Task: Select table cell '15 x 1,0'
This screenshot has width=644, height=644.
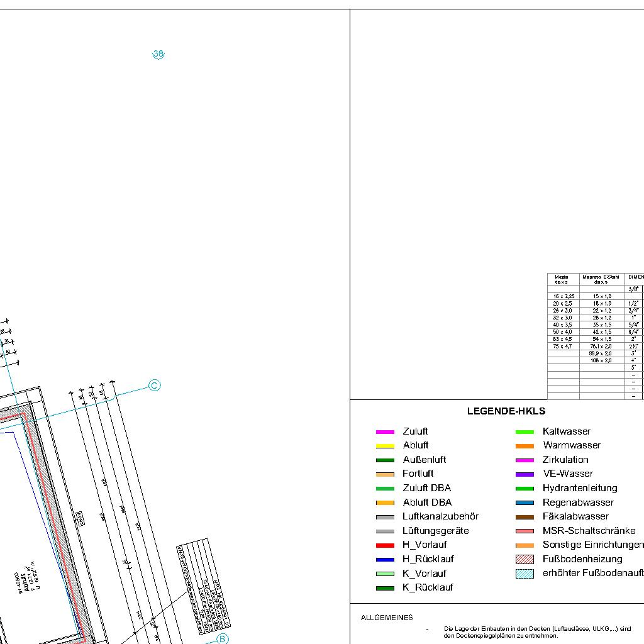Action: point(602,296)
